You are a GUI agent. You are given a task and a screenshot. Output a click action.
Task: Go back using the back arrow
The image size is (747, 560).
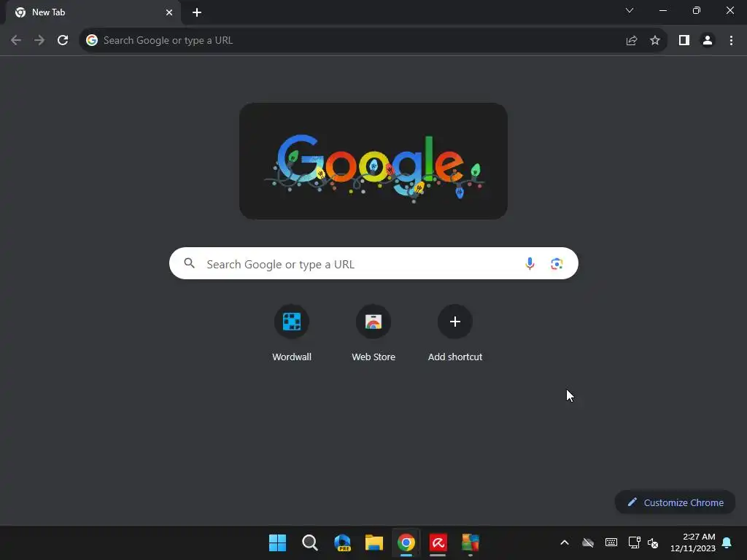coord(16,40)
